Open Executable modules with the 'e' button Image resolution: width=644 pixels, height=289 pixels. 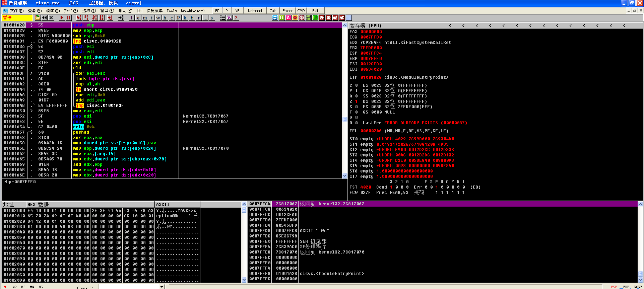click(138, 18)
